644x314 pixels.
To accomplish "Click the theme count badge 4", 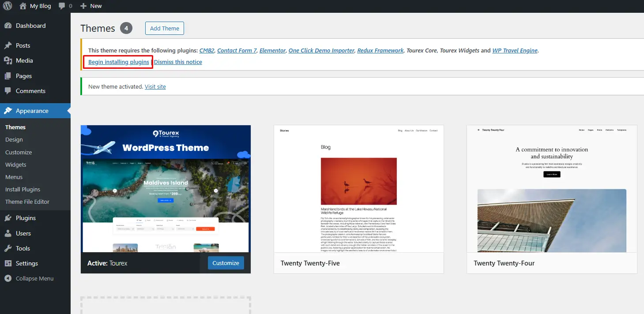I will click(126, 28).
